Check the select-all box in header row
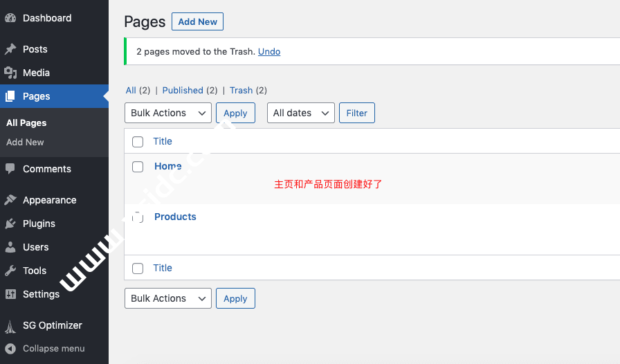 click(x=138, y=142)
